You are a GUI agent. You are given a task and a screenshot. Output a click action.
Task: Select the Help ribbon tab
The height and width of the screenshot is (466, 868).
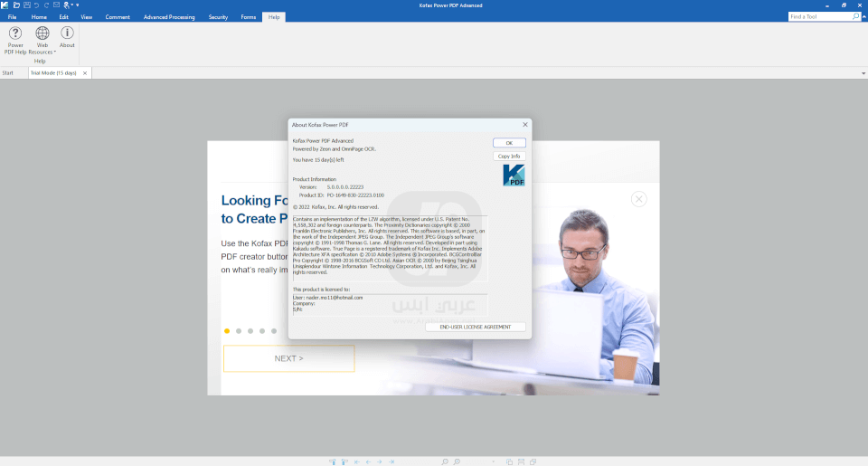coord(274,17)
